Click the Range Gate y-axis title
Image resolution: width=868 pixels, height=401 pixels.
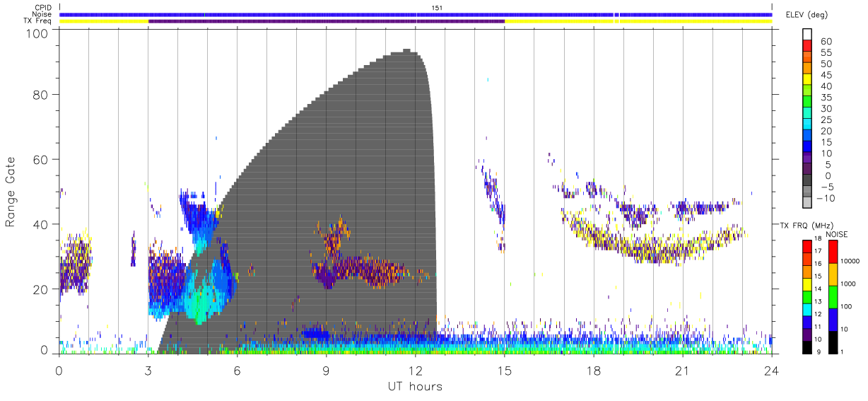11,191
